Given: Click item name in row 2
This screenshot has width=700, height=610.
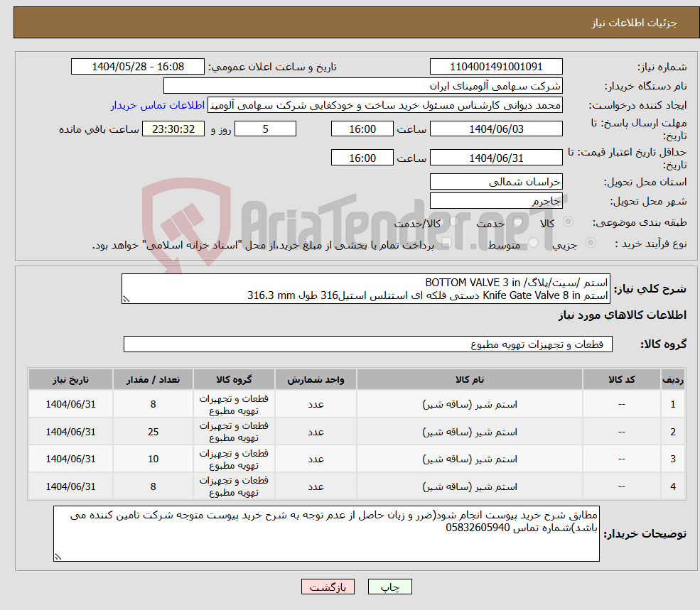Looking at the screenshot, I should pyautogui.click(x=470, y=432).
